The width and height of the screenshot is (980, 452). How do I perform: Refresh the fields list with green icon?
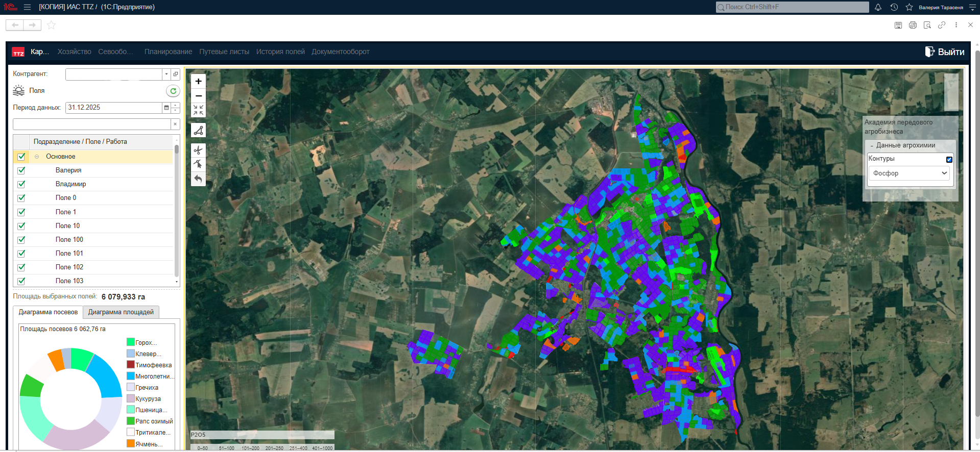click(x=173, y=91)
